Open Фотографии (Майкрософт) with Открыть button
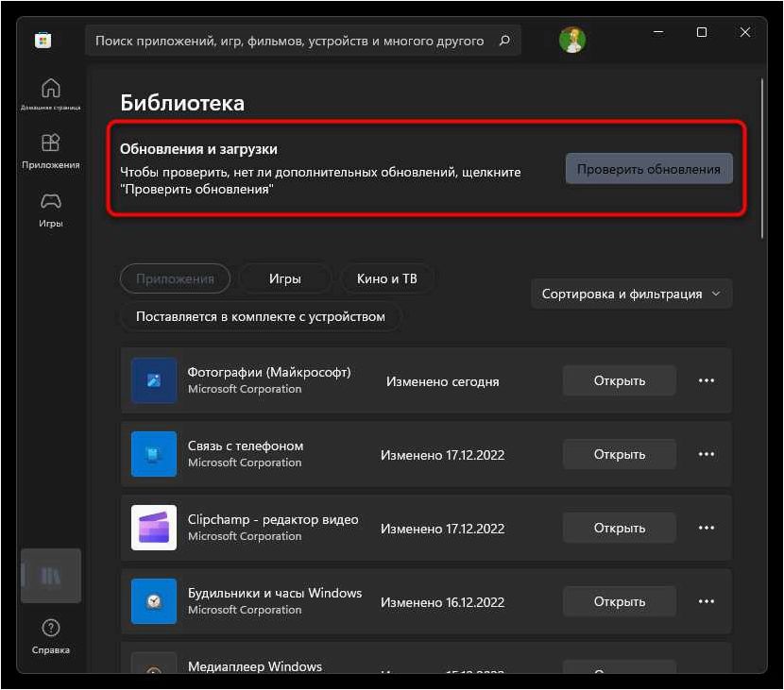Screen dimensions: 784x690 tap(620, 380)
